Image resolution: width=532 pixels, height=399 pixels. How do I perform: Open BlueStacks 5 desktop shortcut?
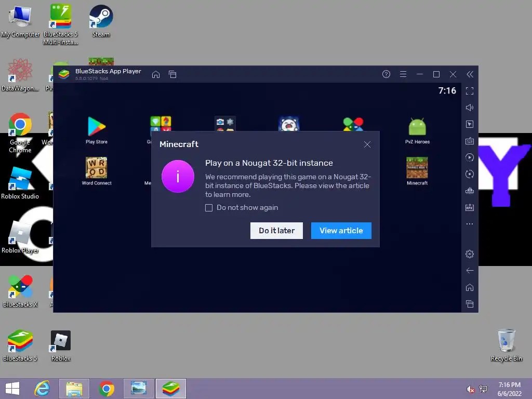[x=20, y=345]
